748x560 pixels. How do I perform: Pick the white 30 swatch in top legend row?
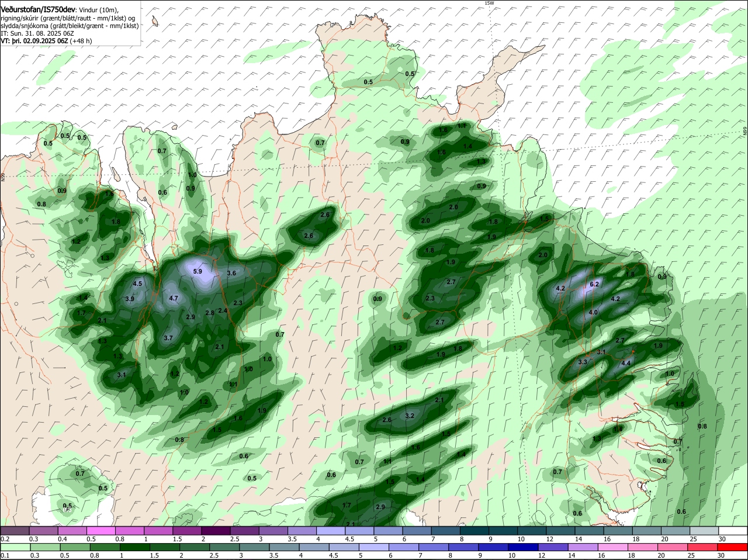click(x=733, y=531)
